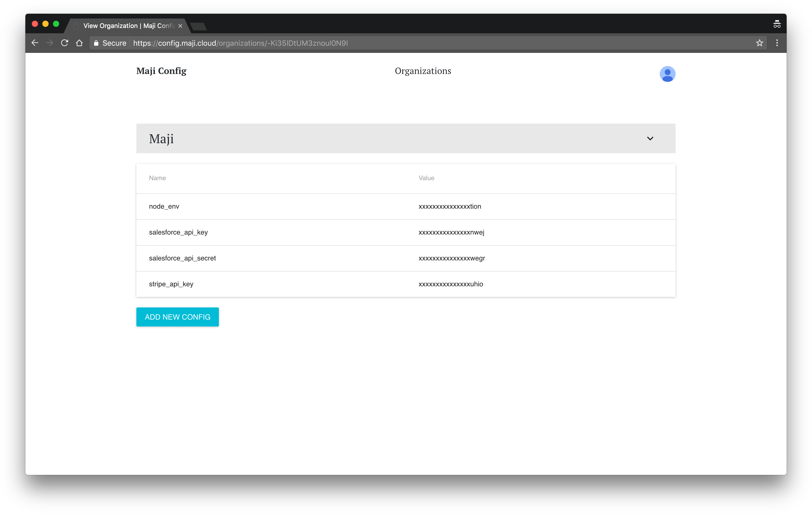Image resolution: width=812 pixels, height=514 pixels.
Task: Click the Organizations heading link
Action: 423,71
